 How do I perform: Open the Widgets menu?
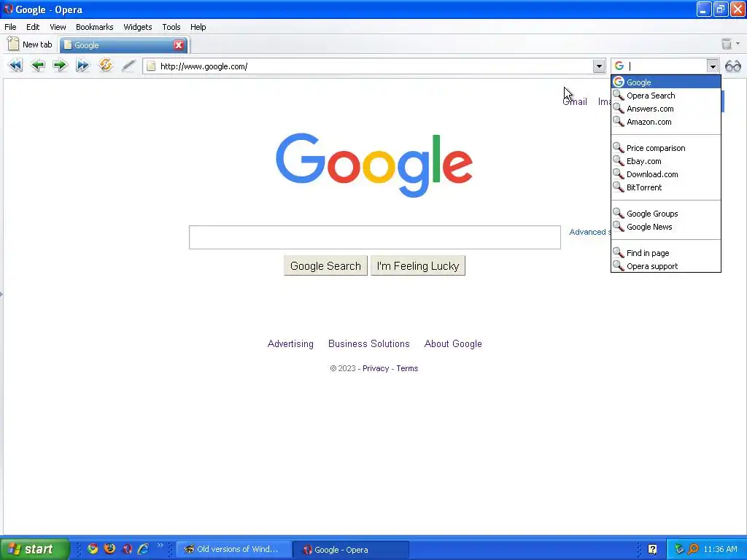138,27
